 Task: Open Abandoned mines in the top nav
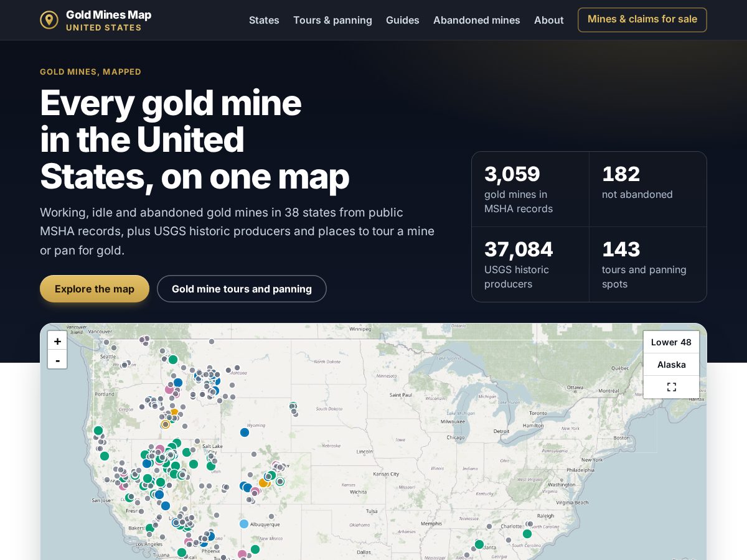click(477, 20)
